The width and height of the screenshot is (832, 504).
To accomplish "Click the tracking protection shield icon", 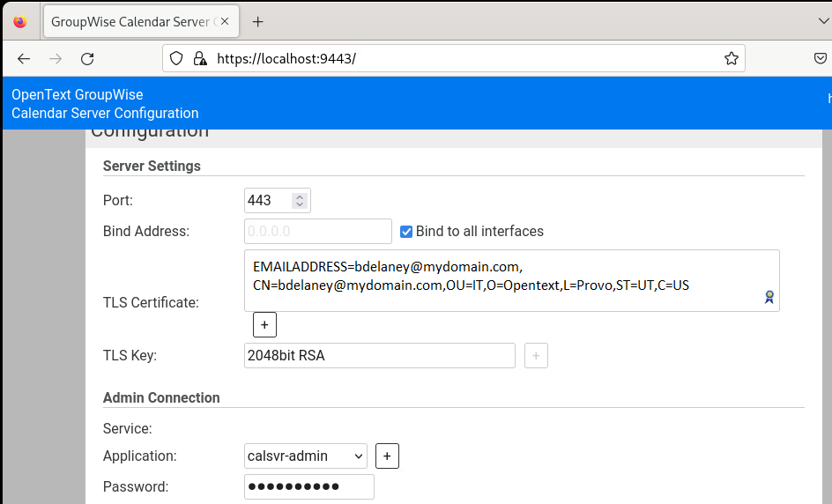I will click(x=176, y=58).
